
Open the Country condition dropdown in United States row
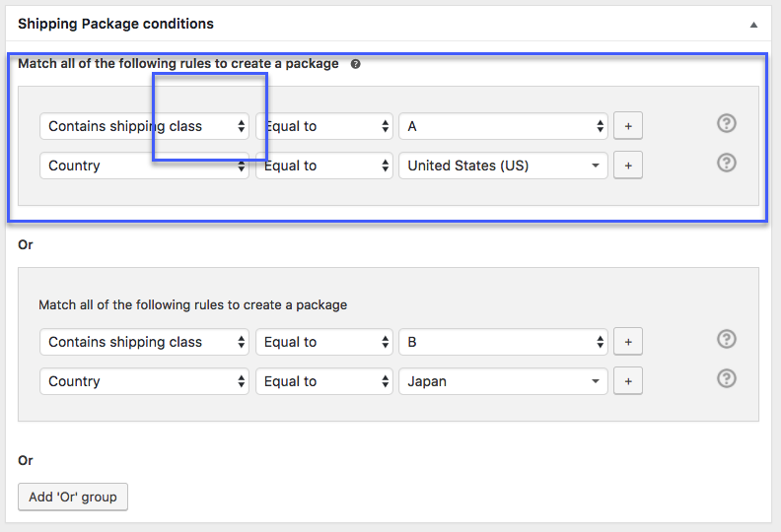point(144,166)
